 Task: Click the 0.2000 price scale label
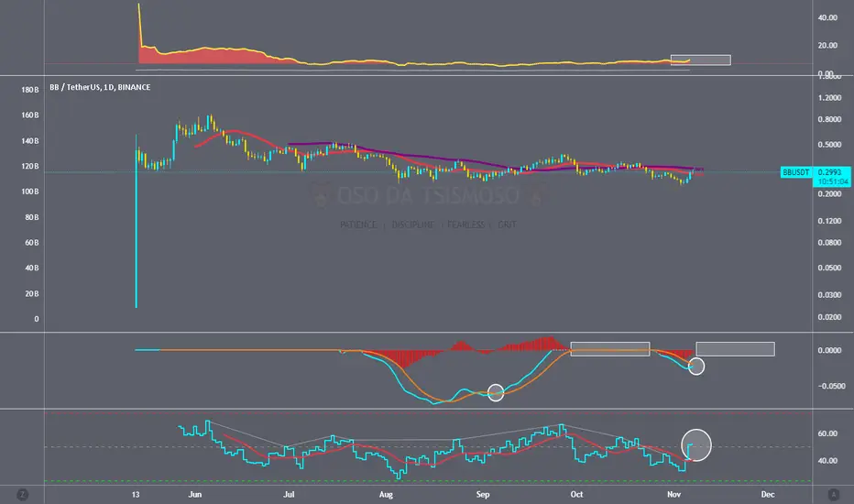[829, 194]
